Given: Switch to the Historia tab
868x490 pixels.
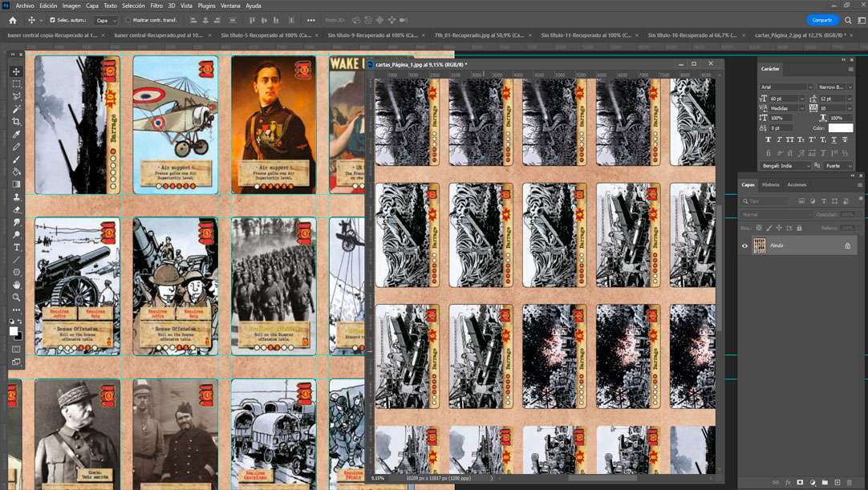Looking at the screenshot, I should click(x=771, y=184).
